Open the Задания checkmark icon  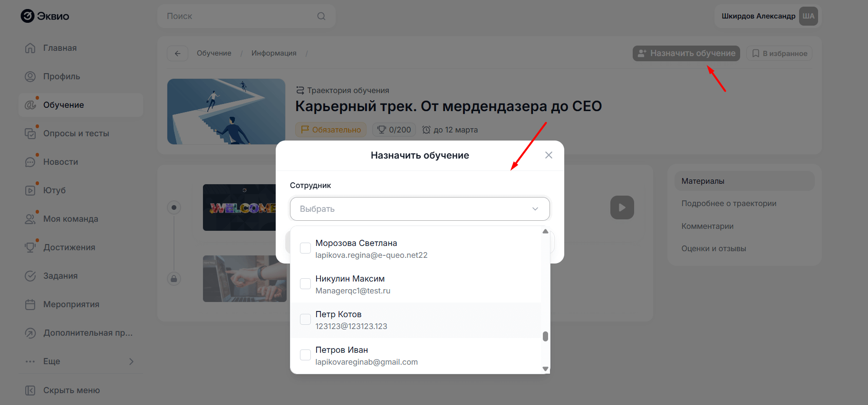[x=30, y=276]
